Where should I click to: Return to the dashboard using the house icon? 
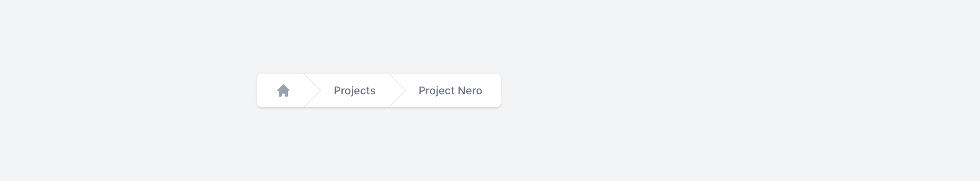(283, 90)
